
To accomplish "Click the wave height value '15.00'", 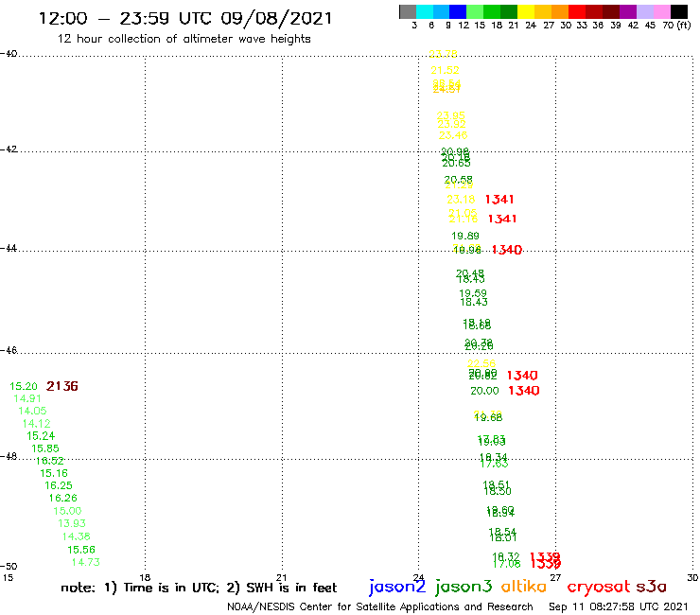I will point(67,511).
